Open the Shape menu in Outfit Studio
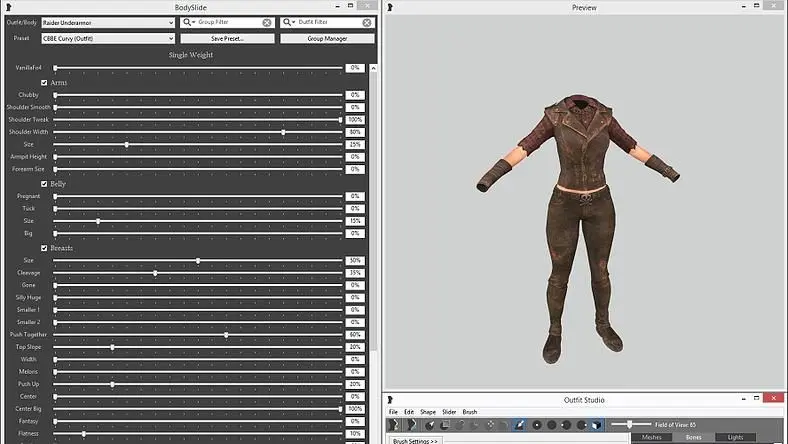The height and width of the screenshot is (444, 788). (x=428, y=412)
